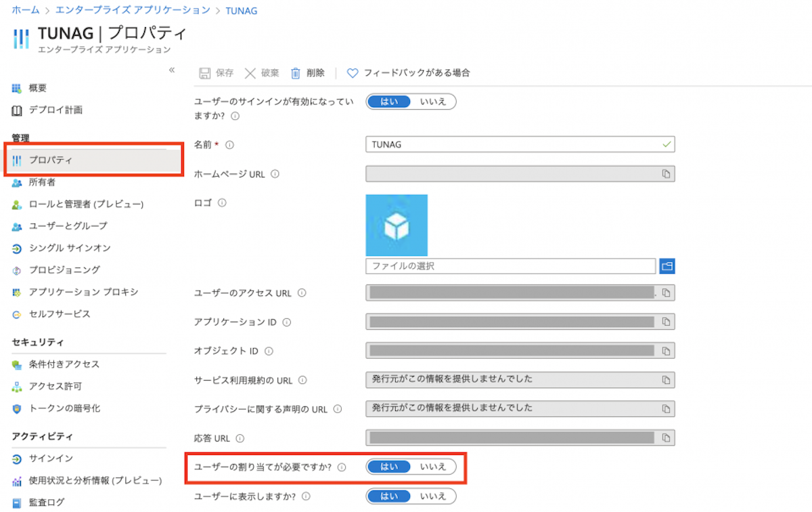Click info icon next to 名前
Viewport: 812px width, 512px height.
point(229,145)
